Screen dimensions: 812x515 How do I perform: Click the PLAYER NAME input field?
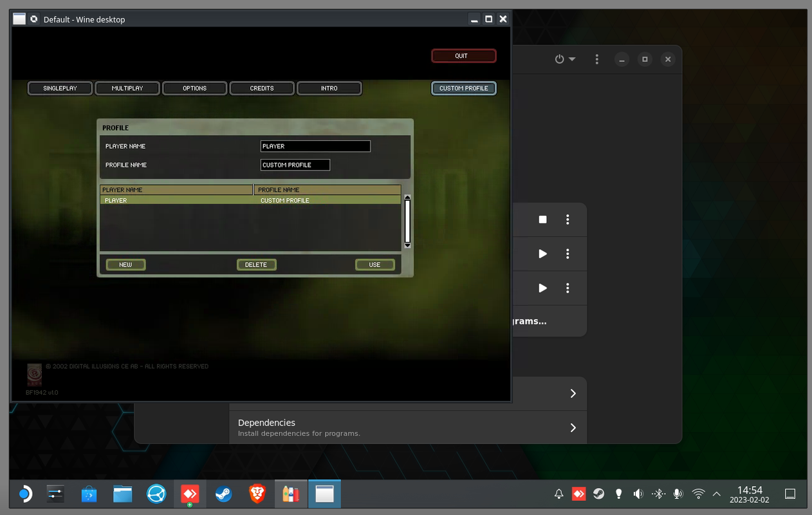(315, 146)
